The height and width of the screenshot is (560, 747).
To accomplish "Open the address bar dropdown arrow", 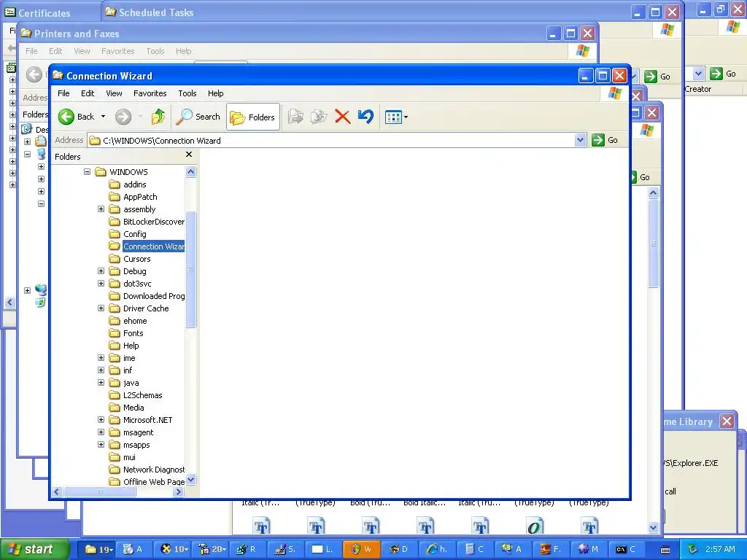I will point(580,140).
